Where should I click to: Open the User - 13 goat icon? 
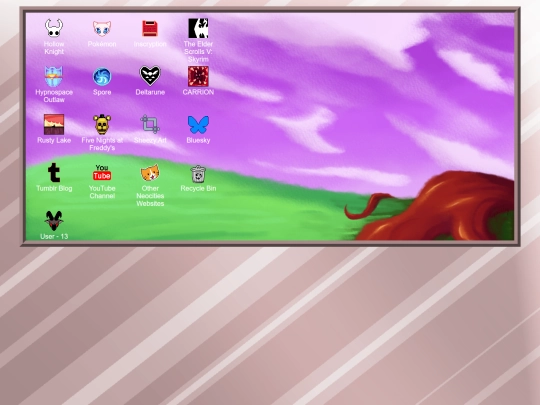click(x=54, y=221)
